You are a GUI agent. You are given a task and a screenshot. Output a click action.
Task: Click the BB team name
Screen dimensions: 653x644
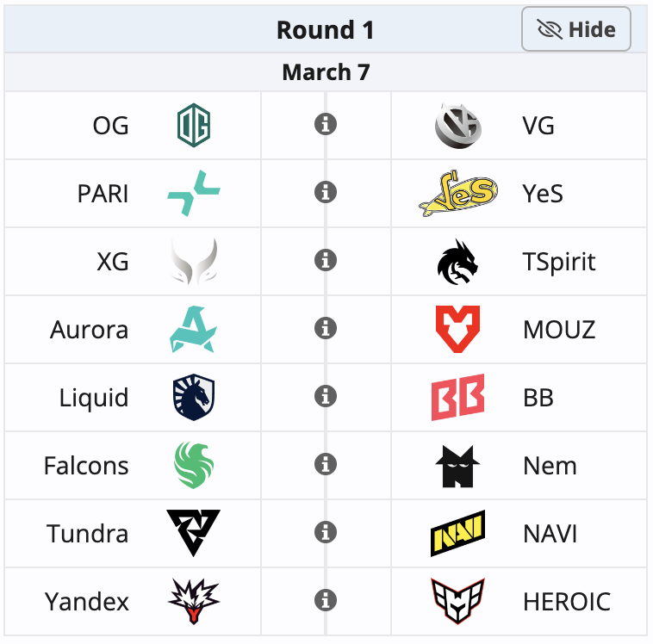pos(538,398)
